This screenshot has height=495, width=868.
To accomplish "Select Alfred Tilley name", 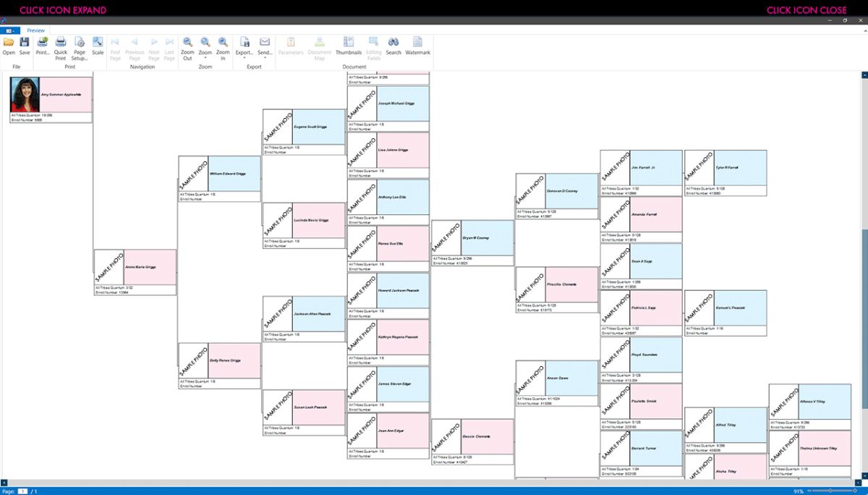I will click(x=726, y=425).
